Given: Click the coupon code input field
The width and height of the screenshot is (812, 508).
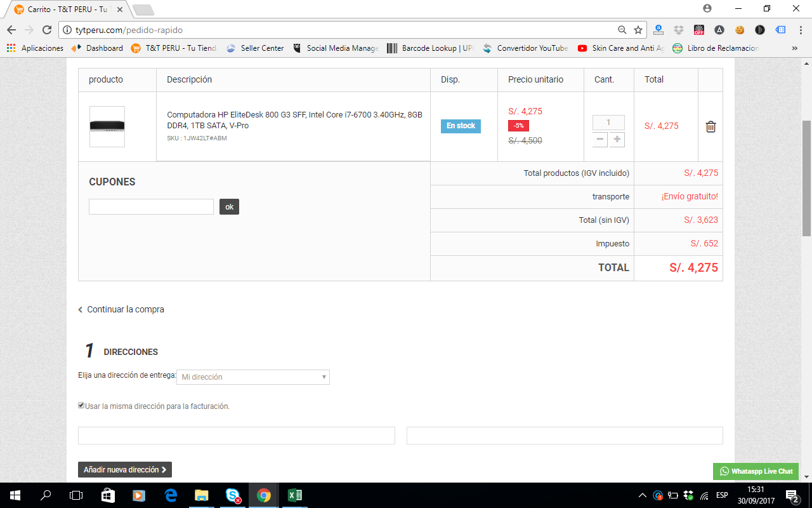Looking at the screenshot, I should click(x=151, y=206).
